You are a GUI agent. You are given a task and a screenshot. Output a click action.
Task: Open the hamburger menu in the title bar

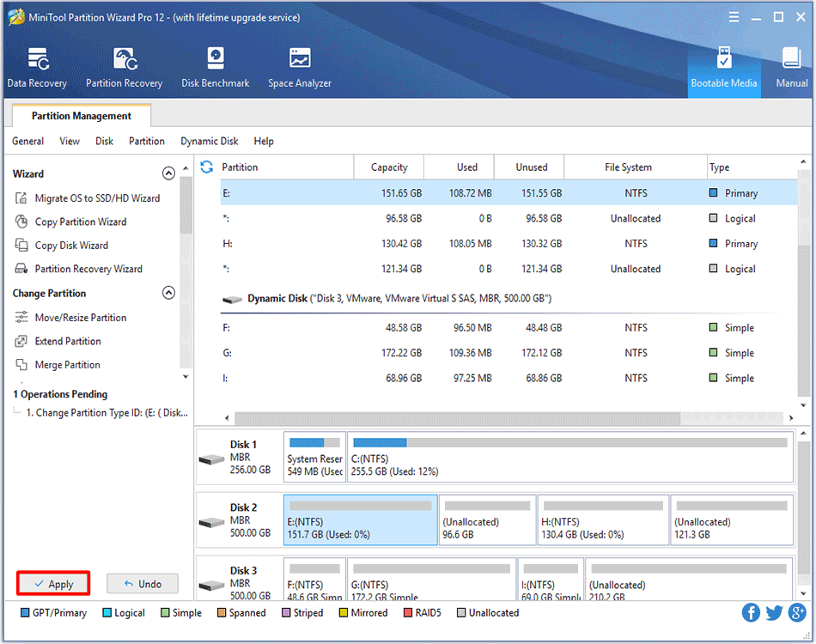click(734, 17)
